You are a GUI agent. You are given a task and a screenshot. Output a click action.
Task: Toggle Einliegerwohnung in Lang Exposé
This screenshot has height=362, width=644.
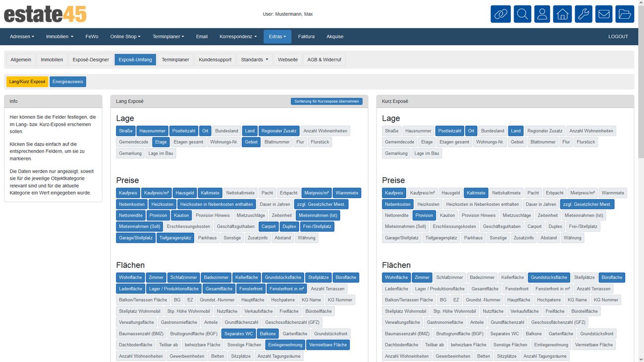(x=285, y=345)
